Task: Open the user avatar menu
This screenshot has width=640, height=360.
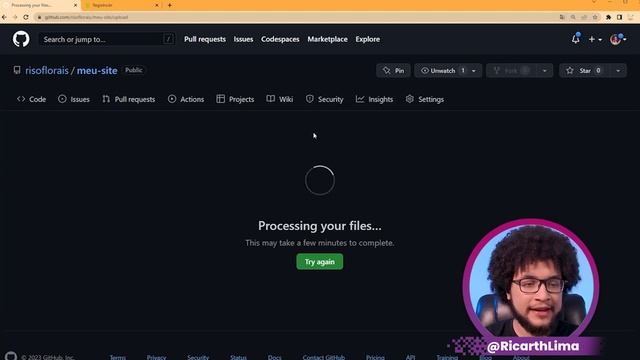Action: click(618, 39)
